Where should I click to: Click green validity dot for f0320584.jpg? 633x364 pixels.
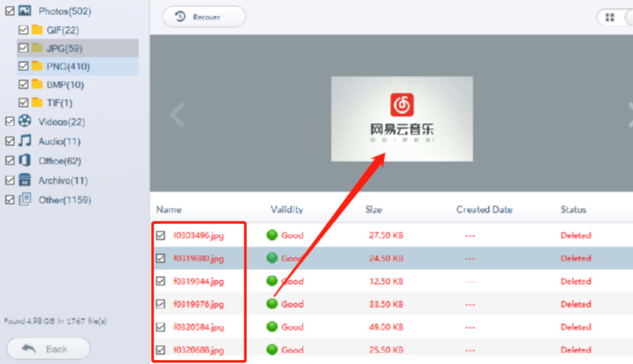[x=272, y=326]
